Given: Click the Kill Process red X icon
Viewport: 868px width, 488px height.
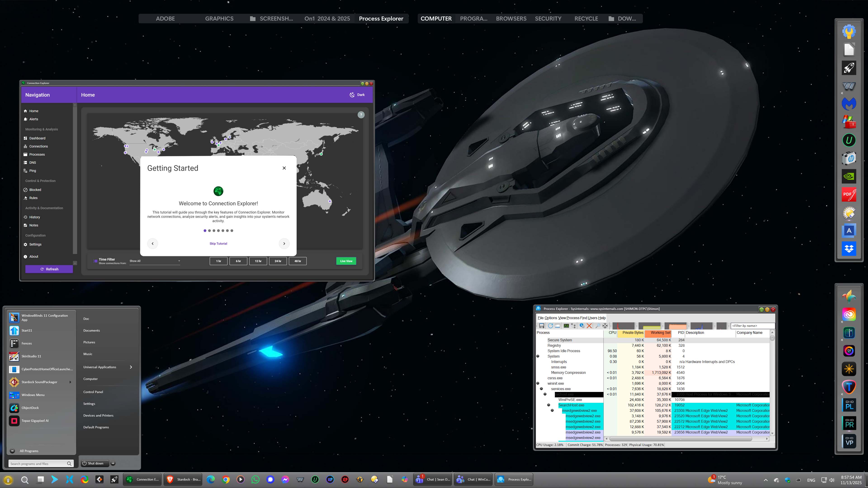Looking at the screenshot, I should pos(589,326).
